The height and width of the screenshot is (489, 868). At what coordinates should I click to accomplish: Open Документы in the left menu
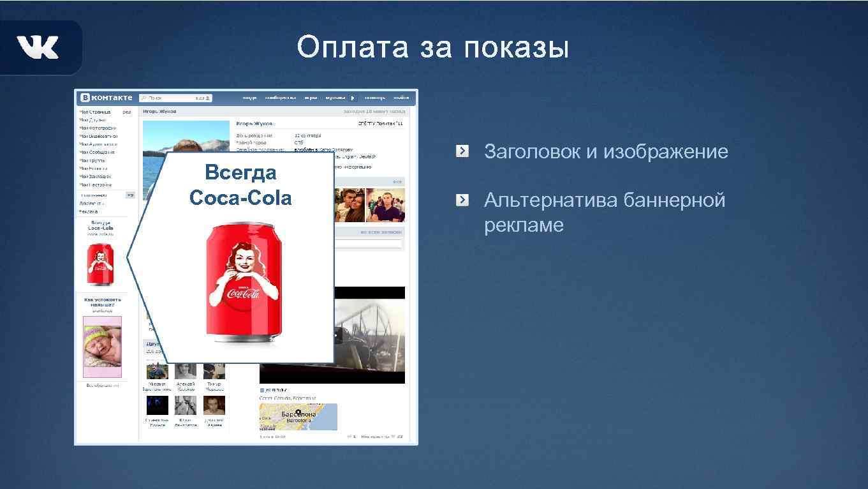(92, 203)
